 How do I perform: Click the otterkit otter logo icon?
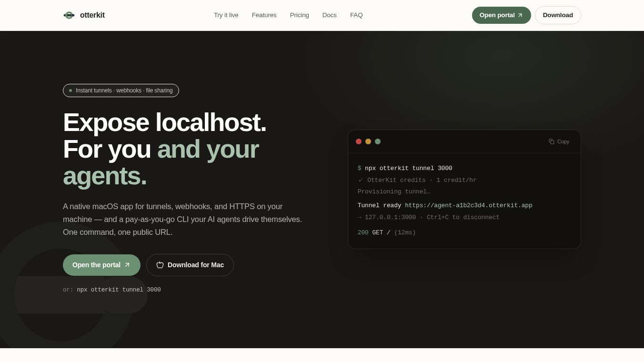click(x=69, y=15)
